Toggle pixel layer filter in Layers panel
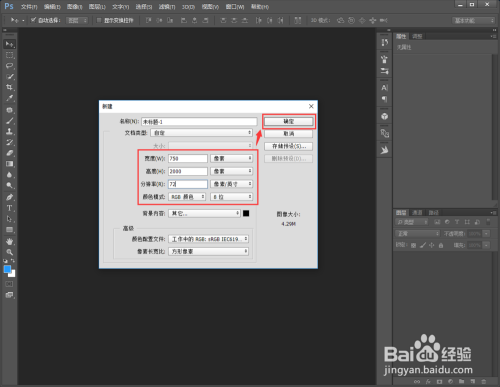Screen dimensions: 500x387 [x=437, y=222]
